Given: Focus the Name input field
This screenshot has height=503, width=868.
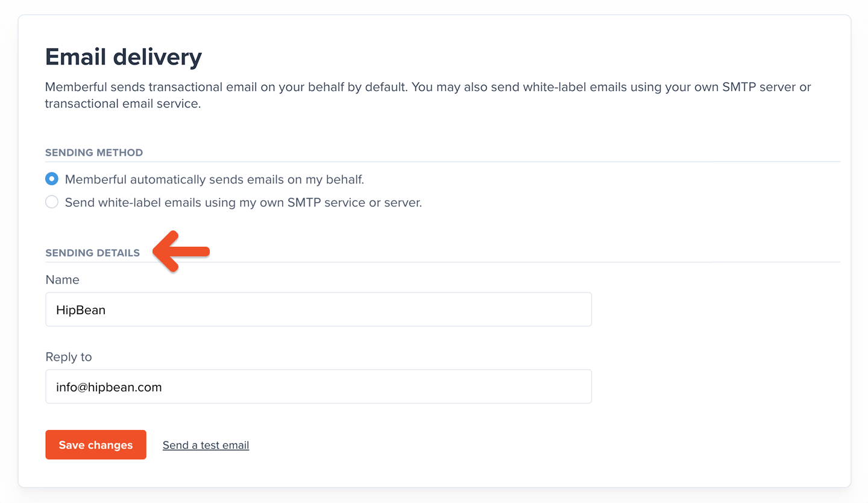Looking at the screenshot, I should [x=318, y=309].
